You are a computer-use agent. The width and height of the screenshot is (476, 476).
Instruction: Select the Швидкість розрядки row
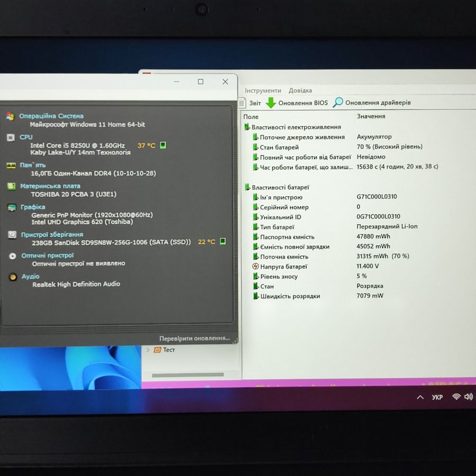tap(318, 296)
